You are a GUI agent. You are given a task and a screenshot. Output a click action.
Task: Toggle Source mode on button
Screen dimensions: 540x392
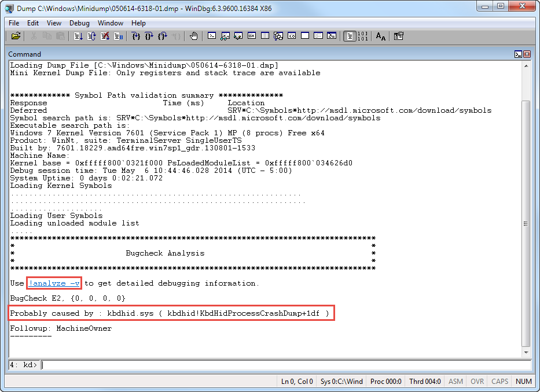349,36
